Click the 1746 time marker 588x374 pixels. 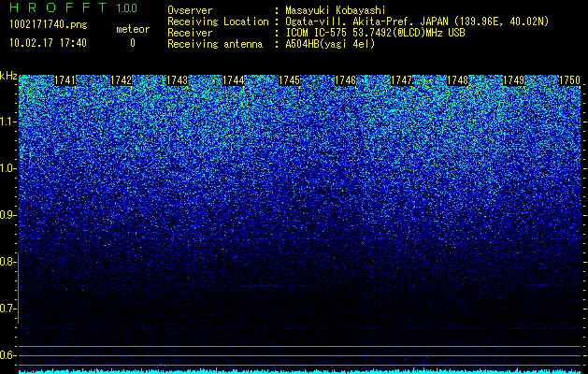[x=345, y=80]
